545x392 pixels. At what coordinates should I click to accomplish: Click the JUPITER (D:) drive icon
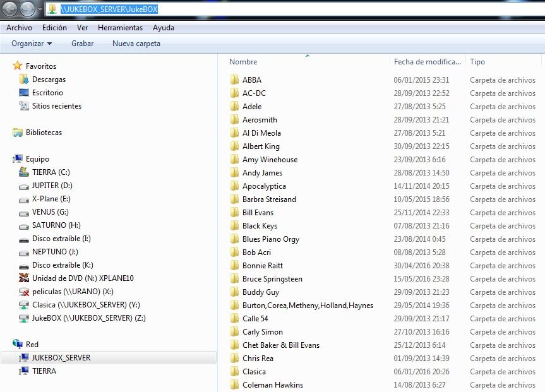coord(24,187)
